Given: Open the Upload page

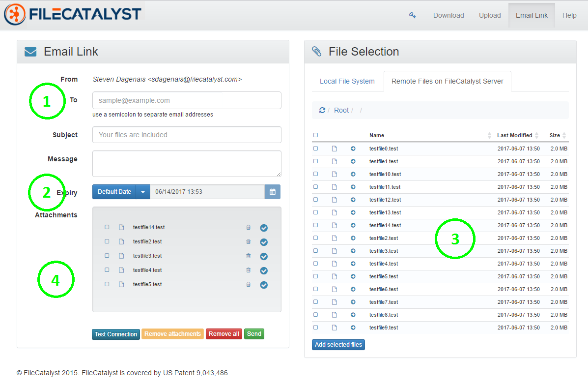Looking at the screenshot, I should (490, 15).
